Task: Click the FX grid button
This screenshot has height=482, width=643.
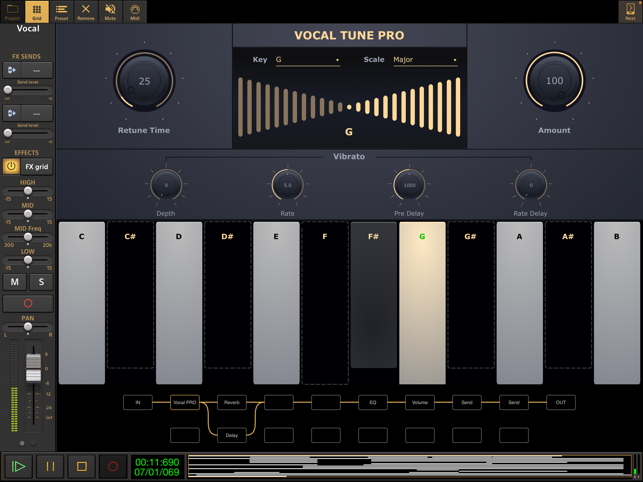Action: pos(37,167)
